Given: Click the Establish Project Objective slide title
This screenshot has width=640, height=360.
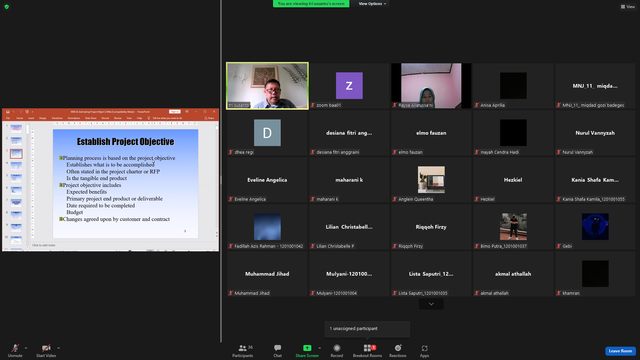Looking at the screenshot, I should pos(125,142).
